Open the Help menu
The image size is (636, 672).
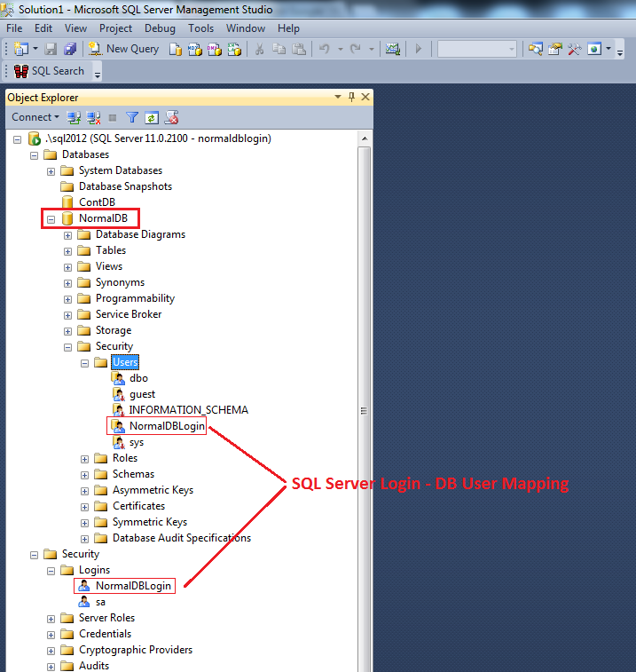[x=288, y=28]
